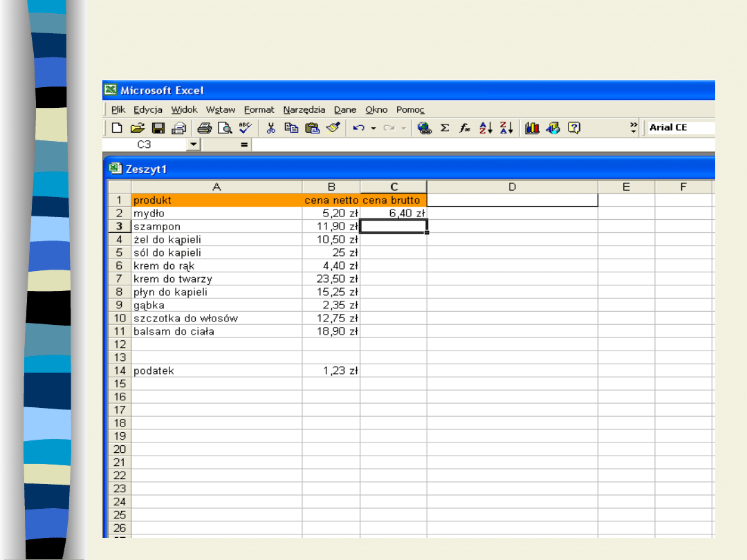Click the equals Edit Formula button
The width and height of the screenshot is (747, 560).
[243, 144]
